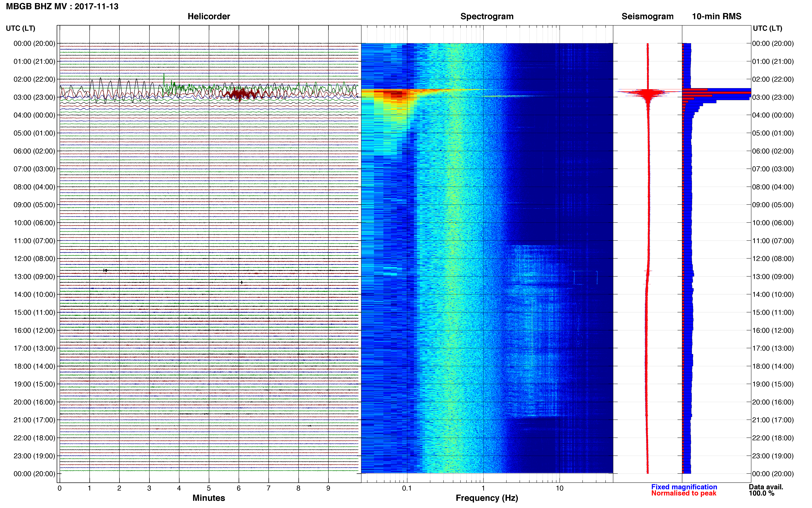Select the Seismogram panel heading
812x508 pixels.
(x=648, y=16)
